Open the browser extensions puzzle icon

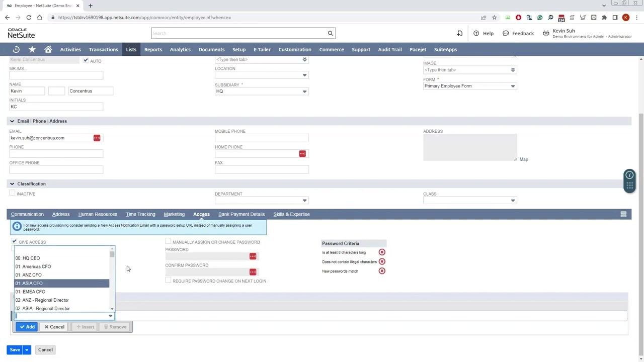click(604, 18)
